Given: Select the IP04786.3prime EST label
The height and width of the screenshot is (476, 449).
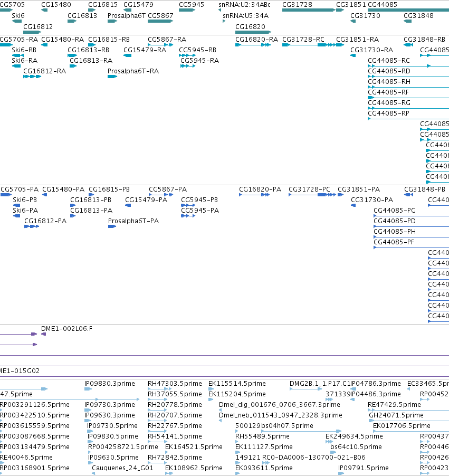Looking at the screenshot, I should pos(376,384).
